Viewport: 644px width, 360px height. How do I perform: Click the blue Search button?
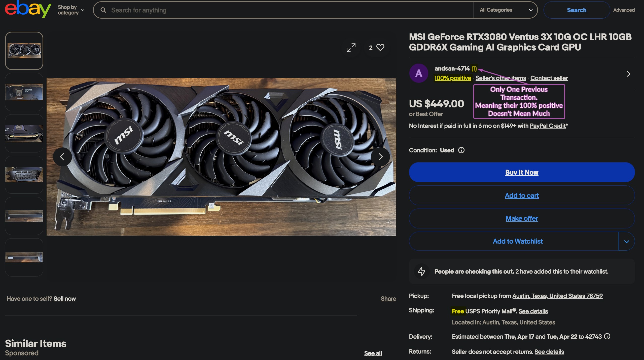(577, 10)
